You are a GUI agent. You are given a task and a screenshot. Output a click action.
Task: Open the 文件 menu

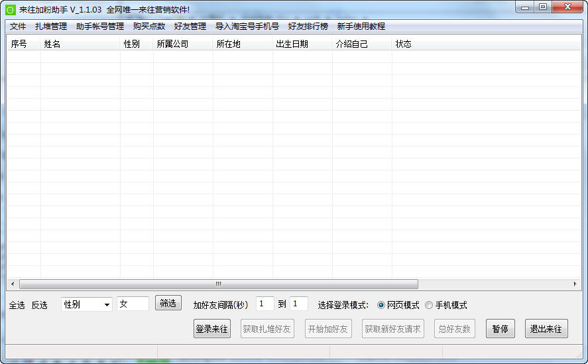(18, 27)
